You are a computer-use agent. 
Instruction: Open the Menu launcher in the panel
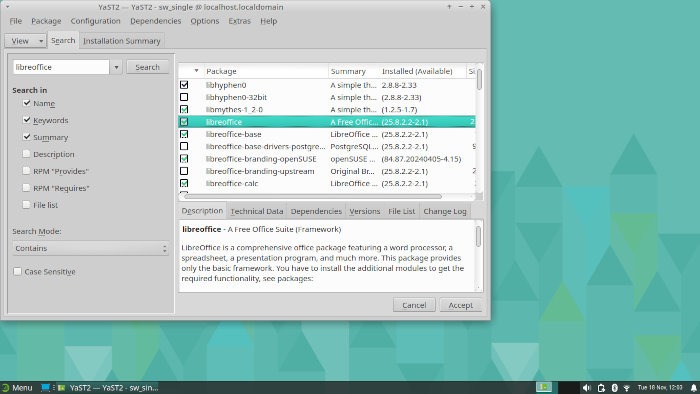point(17,388)
